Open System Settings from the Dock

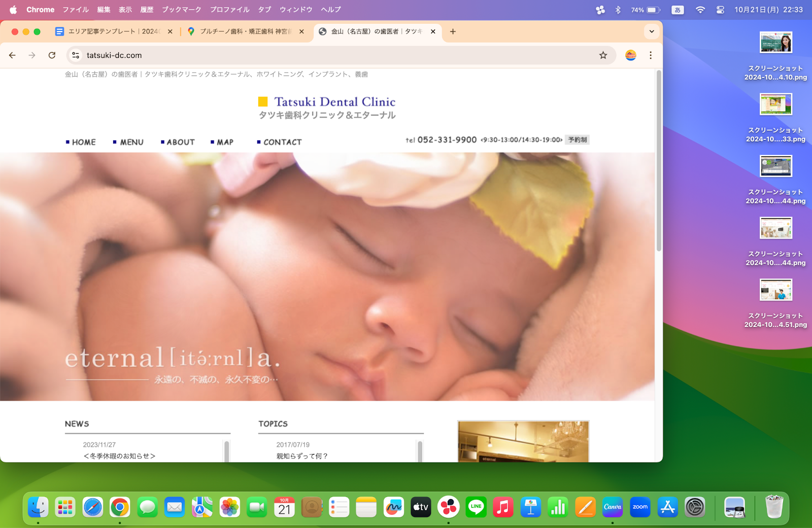pos(695,507)
